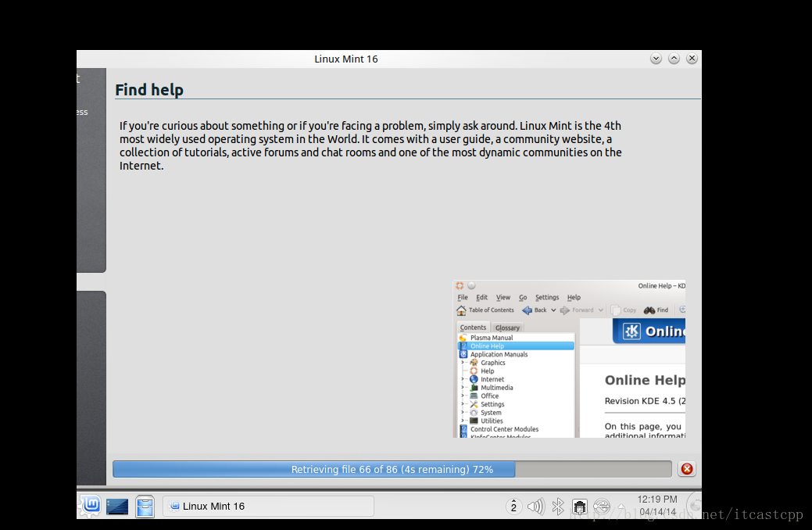Close the Linux Mint 16 installer window
The width and height of the screenshot is (812, 530).
[692, 59]
